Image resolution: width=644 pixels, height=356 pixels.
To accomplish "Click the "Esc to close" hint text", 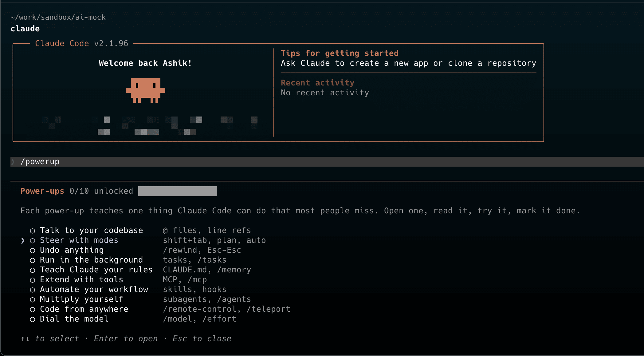I will (202, 338).
